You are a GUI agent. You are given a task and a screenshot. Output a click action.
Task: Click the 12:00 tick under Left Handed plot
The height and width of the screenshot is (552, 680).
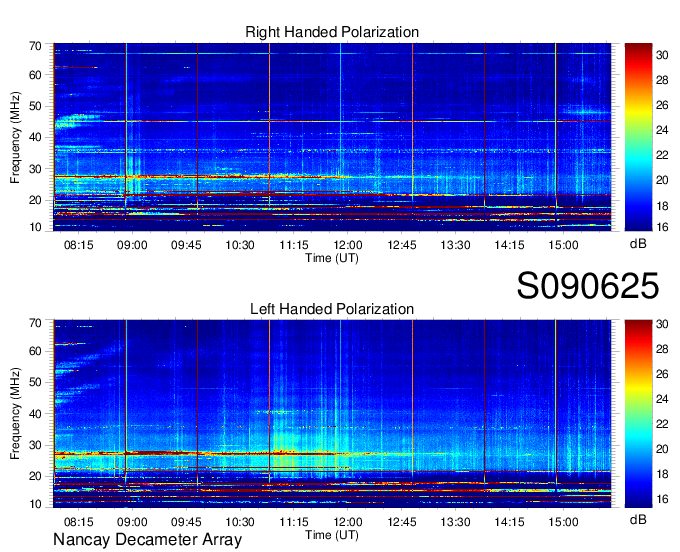click(x=348, y=522)
